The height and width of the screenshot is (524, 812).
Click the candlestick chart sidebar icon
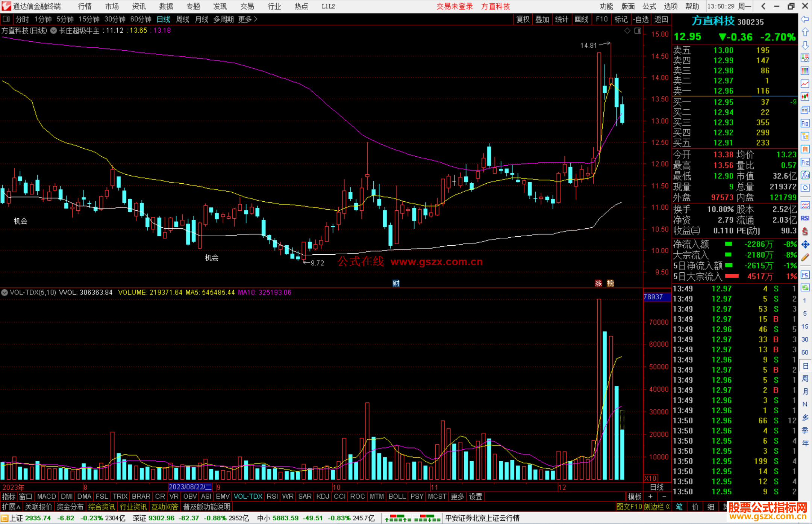(805, 97)
